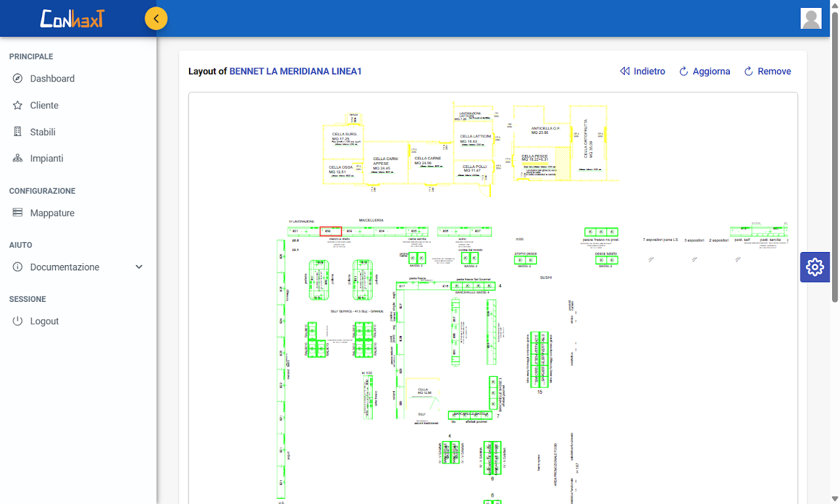This screenshot has width=840, height=504.
Task: Click the Stabili building icon
Action: click(x=18, y=132)
